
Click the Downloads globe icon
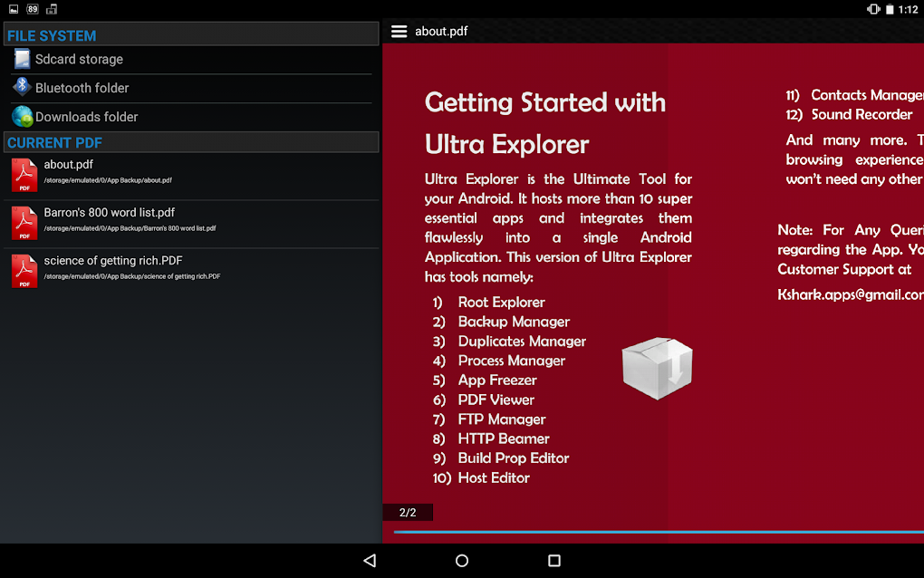point(23,116)
